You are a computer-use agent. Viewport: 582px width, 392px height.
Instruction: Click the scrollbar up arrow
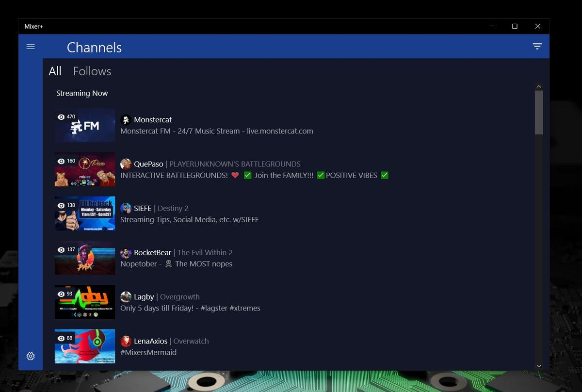click(539, 86)
